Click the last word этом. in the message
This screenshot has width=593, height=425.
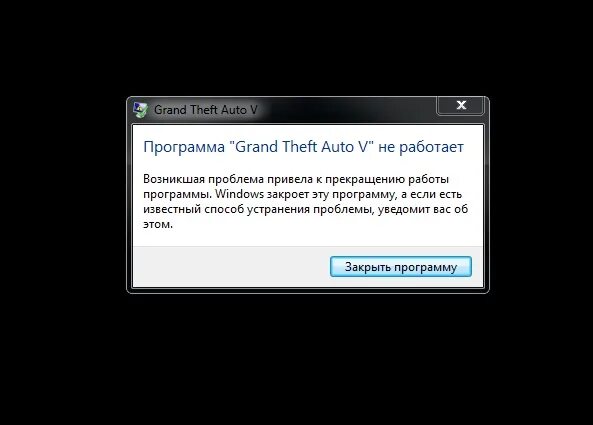click(158, 224)
